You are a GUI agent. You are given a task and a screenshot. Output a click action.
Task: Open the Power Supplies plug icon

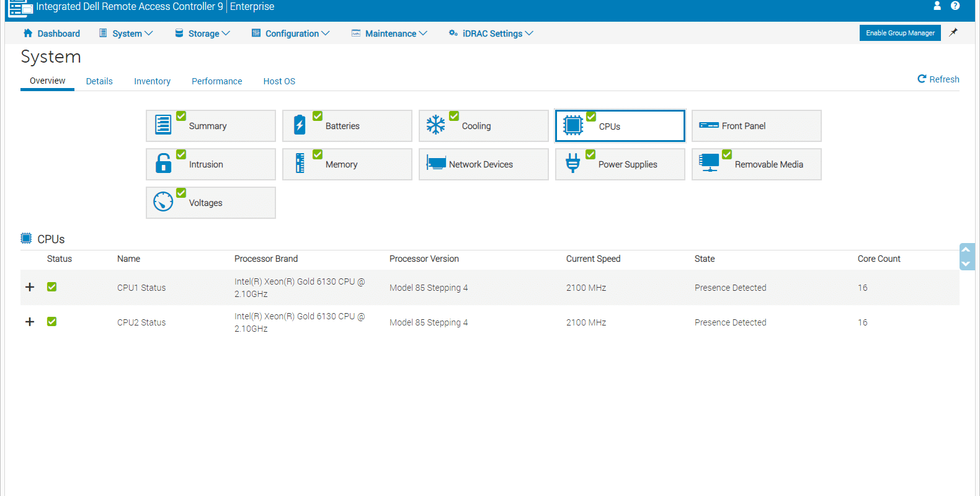click(x=573, y=163)
